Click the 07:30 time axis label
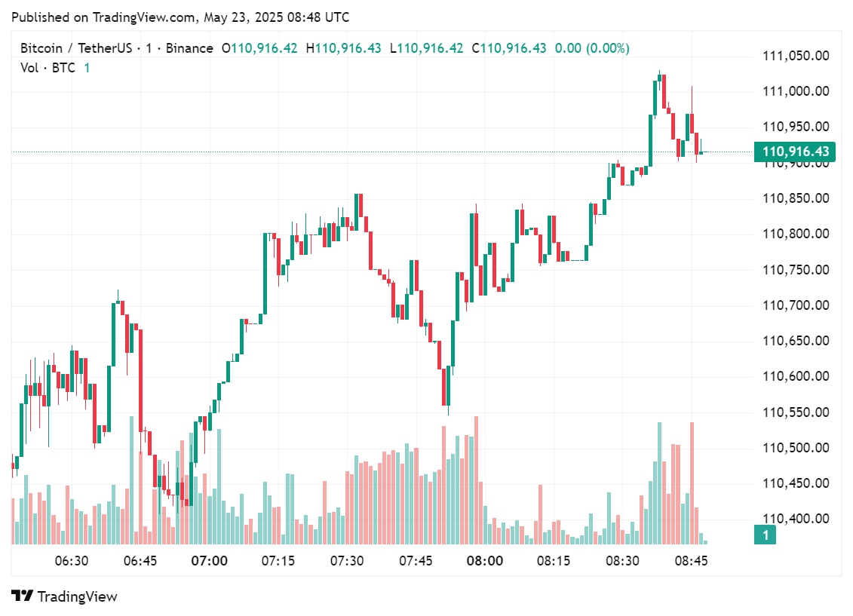 click(347, 561)
